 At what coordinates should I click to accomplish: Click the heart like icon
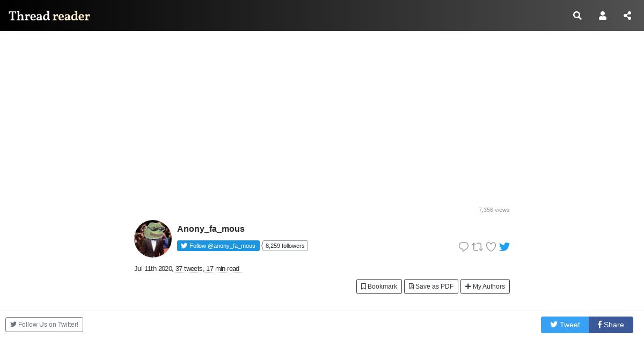(491, 247)
